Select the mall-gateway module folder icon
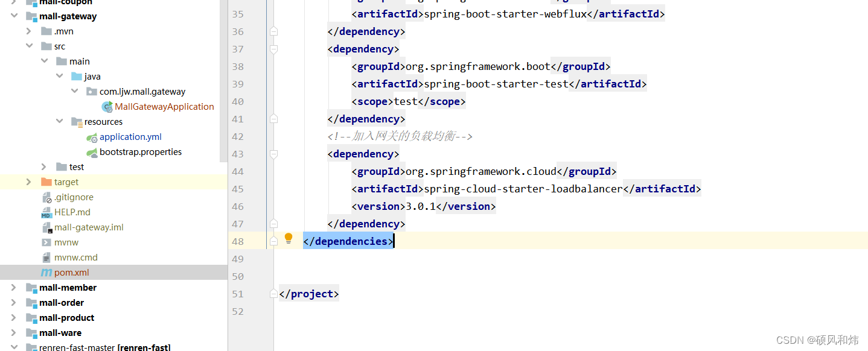Screen dimensions: 868x351 [x=31, y=16]
